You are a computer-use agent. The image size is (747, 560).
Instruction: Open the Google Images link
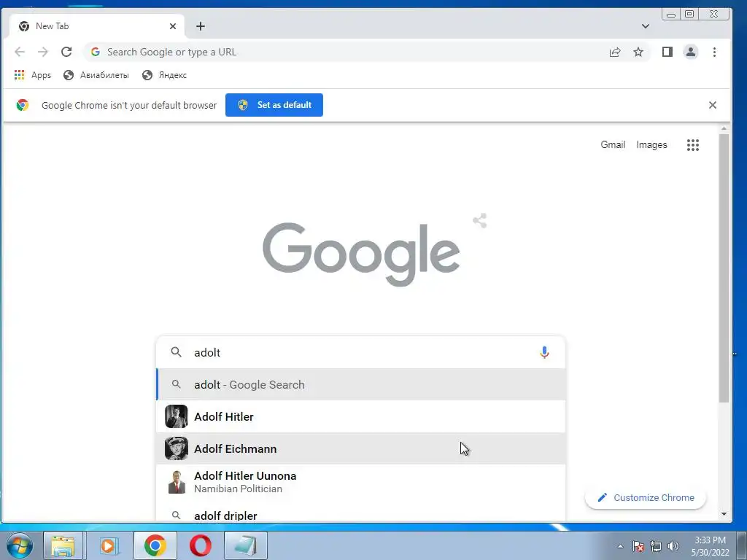coord(651,145)
